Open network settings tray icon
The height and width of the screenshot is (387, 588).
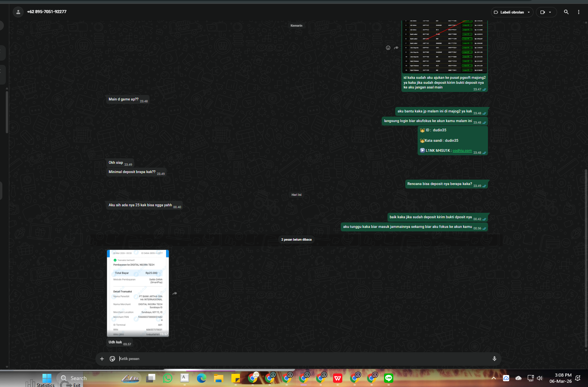[530, 378]
